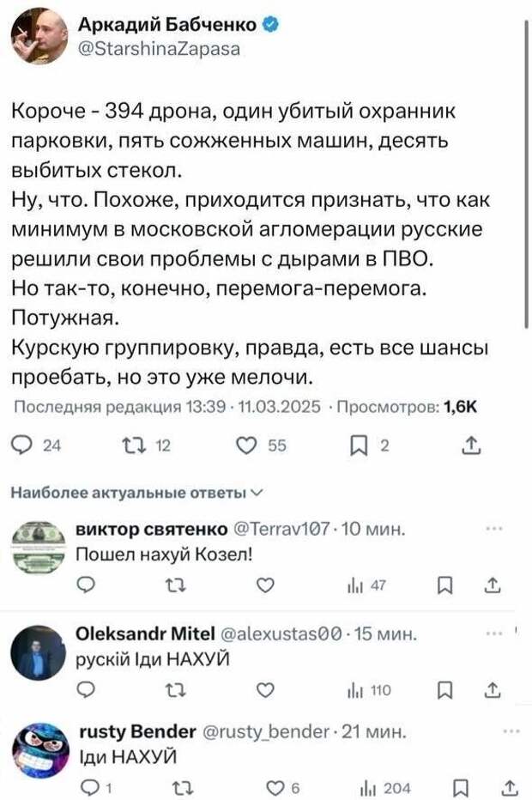Like the main tweet with 55 hearts
Screen dimensions: 532x800
pos(261,445)
